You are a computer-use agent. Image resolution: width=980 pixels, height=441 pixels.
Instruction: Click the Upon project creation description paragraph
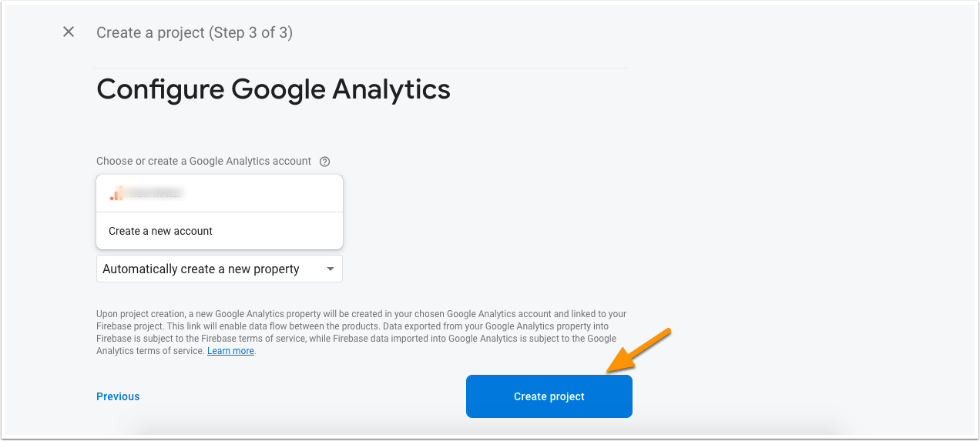(361, 332)
